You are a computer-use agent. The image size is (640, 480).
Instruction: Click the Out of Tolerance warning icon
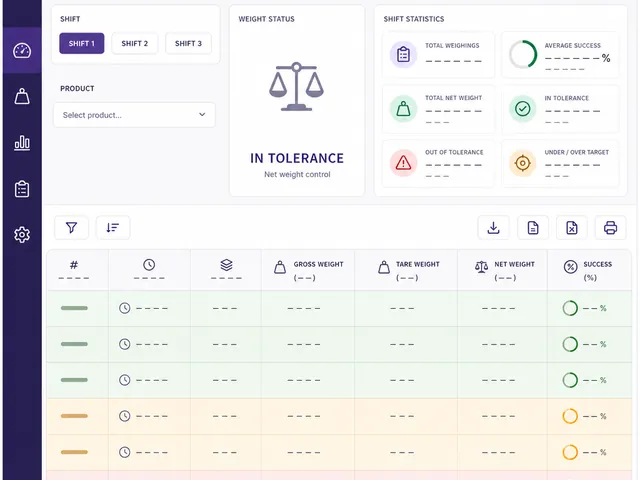[x=403, y=163]
